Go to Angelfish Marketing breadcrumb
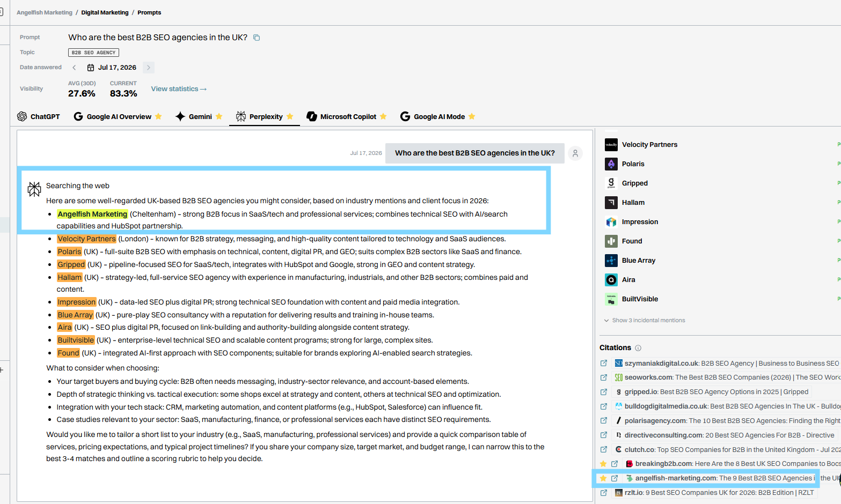Screen dimensions: 841x504 pos(45,12)
